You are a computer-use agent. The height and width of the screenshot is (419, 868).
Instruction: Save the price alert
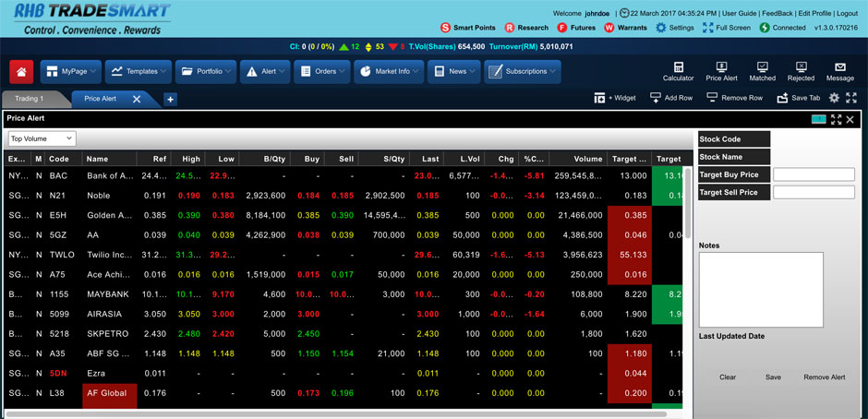(773, 377)
